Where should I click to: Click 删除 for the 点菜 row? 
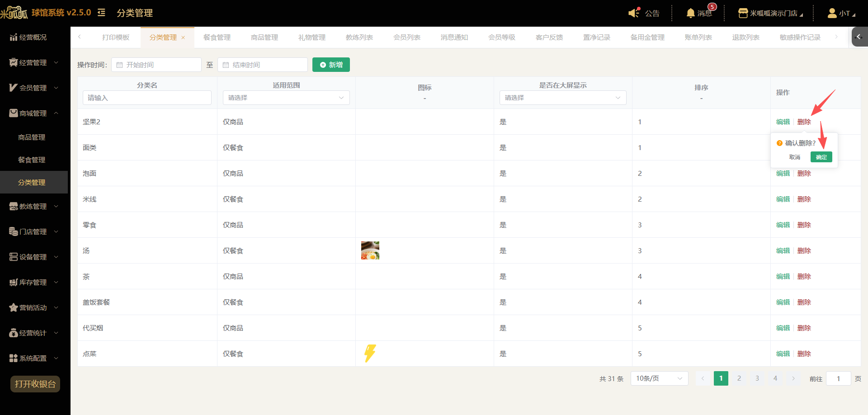tap(804, 354)
